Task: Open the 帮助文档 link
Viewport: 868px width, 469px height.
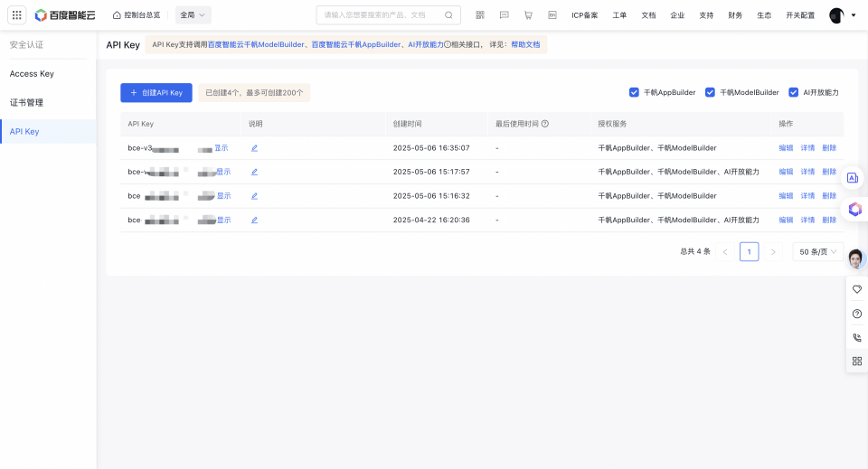Action: coord(525,45)
